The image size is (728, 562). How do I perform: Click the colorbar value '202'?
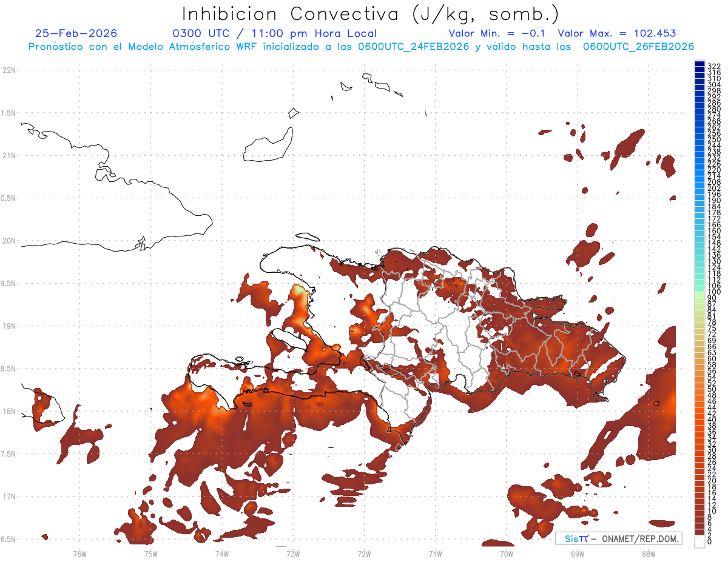pos(713,188)
